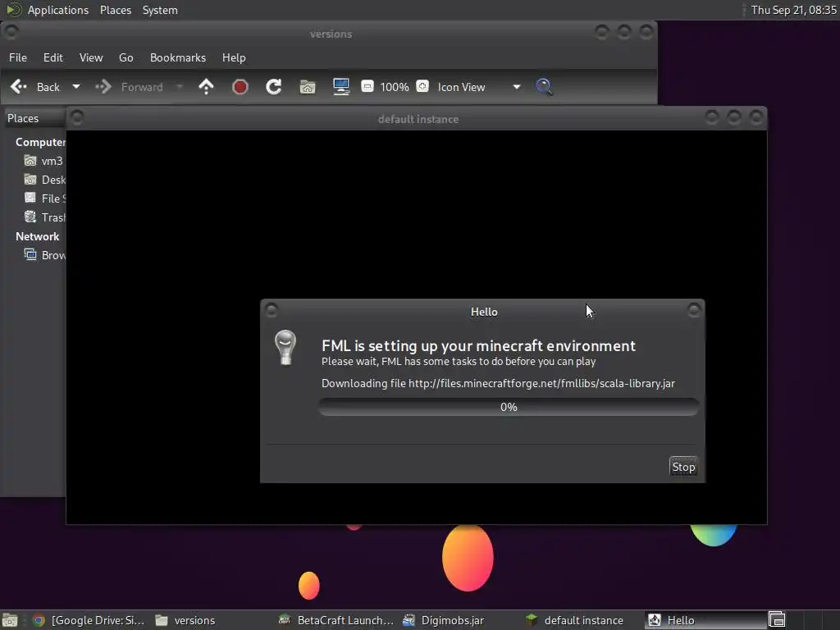
Task: Zoom in with the plus icon
Action: click(422, 86)
